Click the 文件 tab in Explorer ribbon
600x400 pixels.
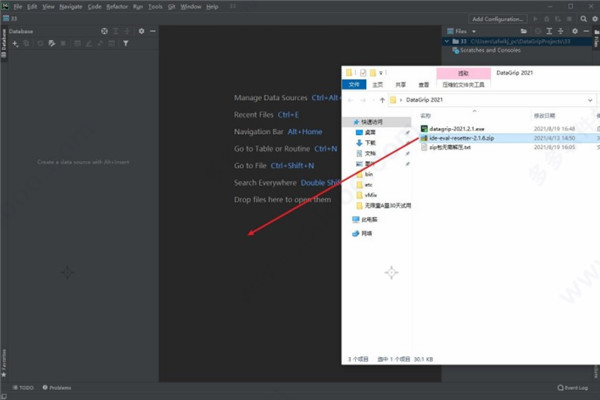pyautogui.click(x=354, y=85)
